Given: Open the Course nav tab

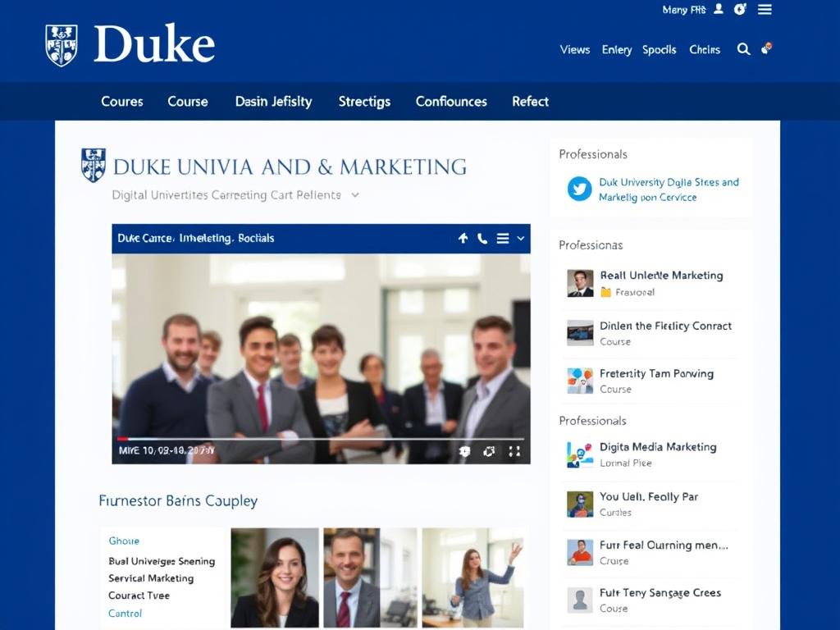Looking at the screenshot, I should [188, 101].
